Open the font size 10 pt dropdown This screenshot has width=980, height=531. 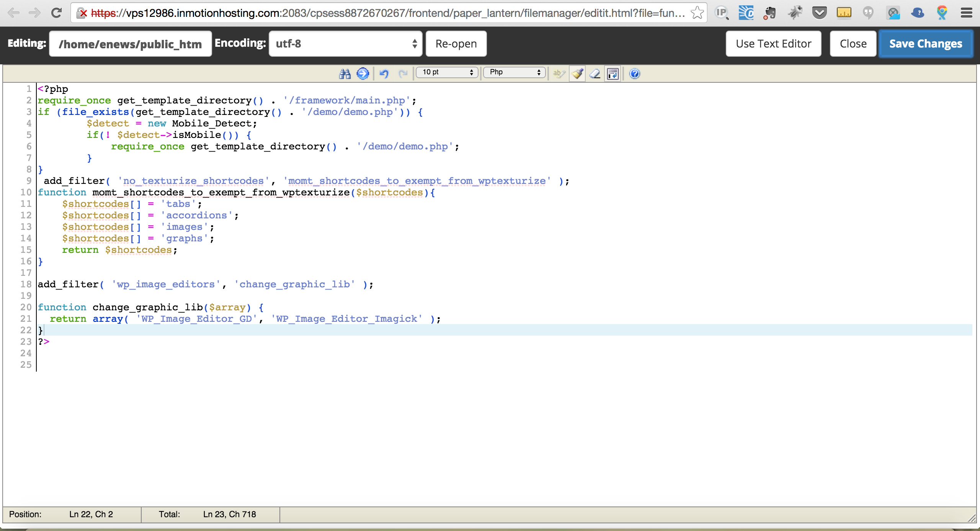pos(447,72)
